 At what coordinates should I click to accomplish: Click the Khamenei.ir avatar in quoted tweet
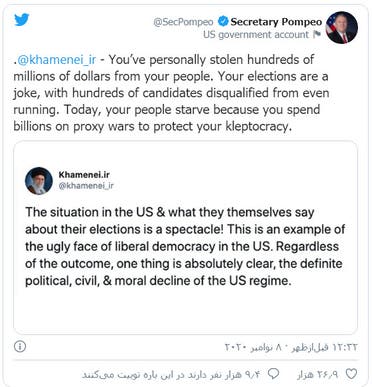click(39, 181)
